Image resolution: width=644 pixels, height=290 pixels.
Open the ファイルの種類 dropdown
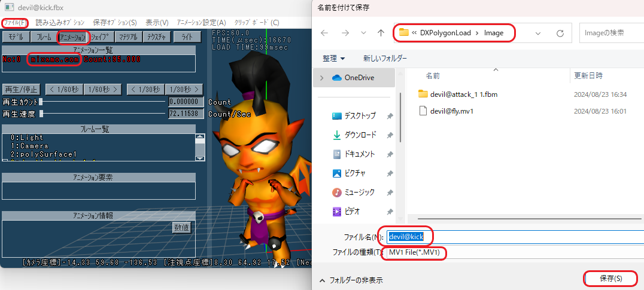[x=515, y=253]
